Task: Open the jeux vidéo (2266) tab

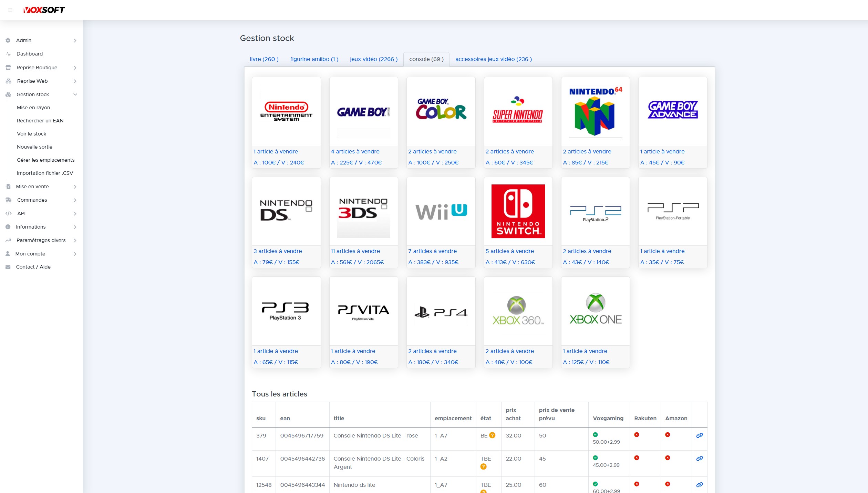Action: point(373,59)
